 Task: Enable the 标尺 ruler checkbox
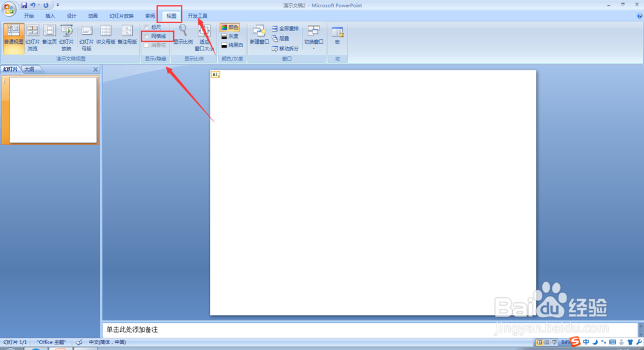point(146,28)
